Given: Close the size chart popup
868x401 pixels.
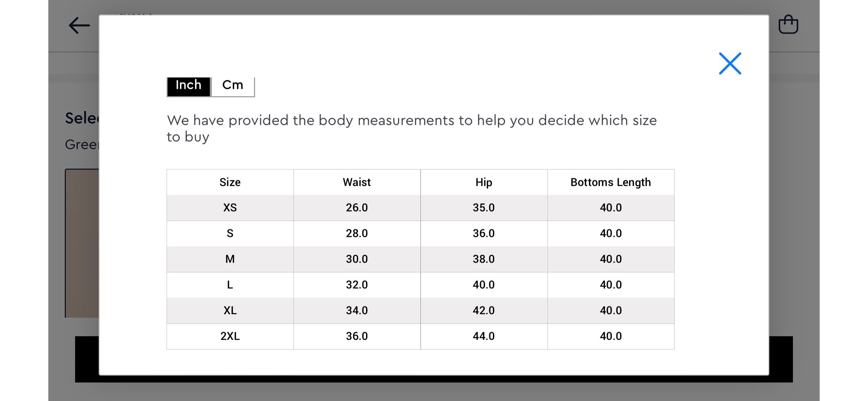Looking at the screenshot, I should tap(730, 63).
